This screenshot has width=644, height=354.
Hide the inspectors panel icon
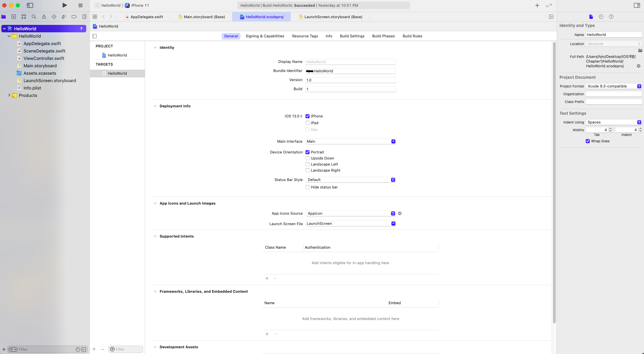tap(637, 5)
